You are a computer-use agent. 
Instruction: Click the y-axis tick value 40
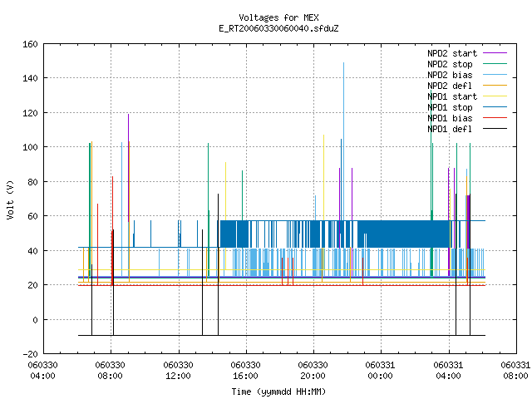point(32,251)
